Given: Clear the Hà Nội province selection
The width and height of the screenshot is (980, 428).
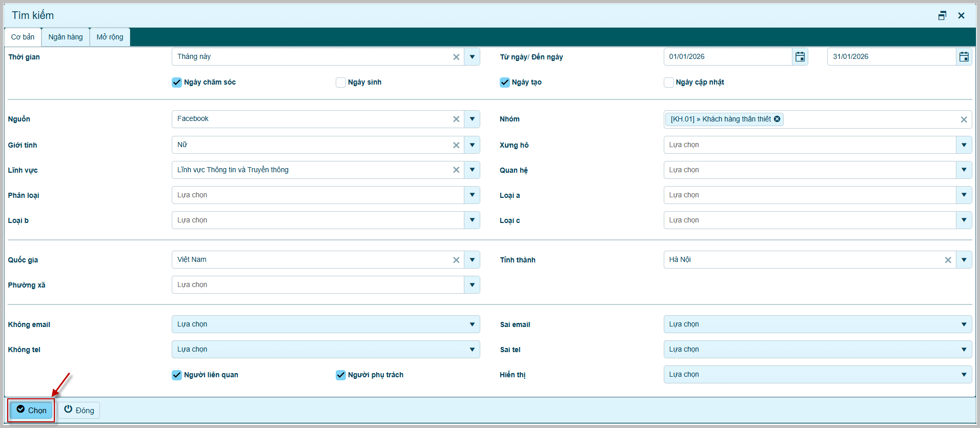Looking at the screenshot, I should point(948,260).
